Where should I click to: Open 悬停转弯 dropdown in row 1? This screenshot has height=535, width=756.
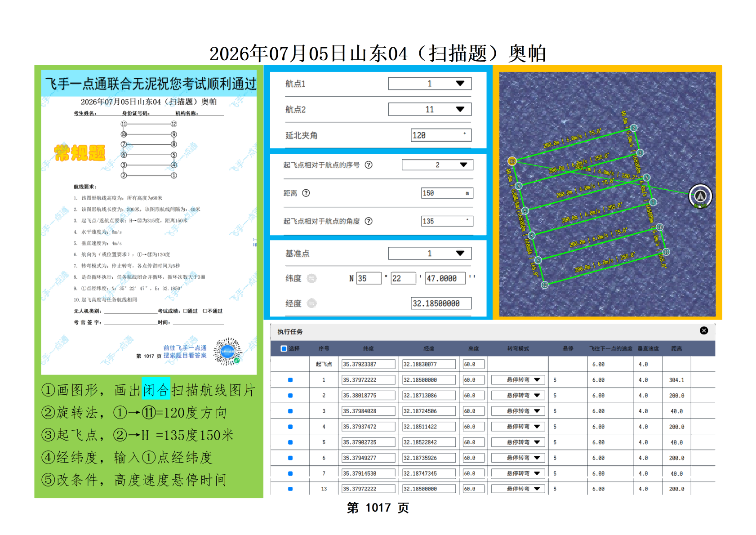(518, 380)
